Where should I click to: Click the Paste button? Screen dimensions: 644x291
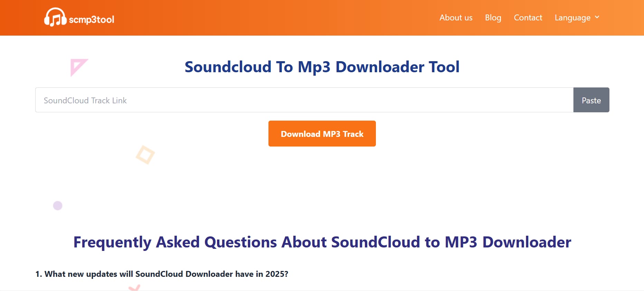[591, 100]
